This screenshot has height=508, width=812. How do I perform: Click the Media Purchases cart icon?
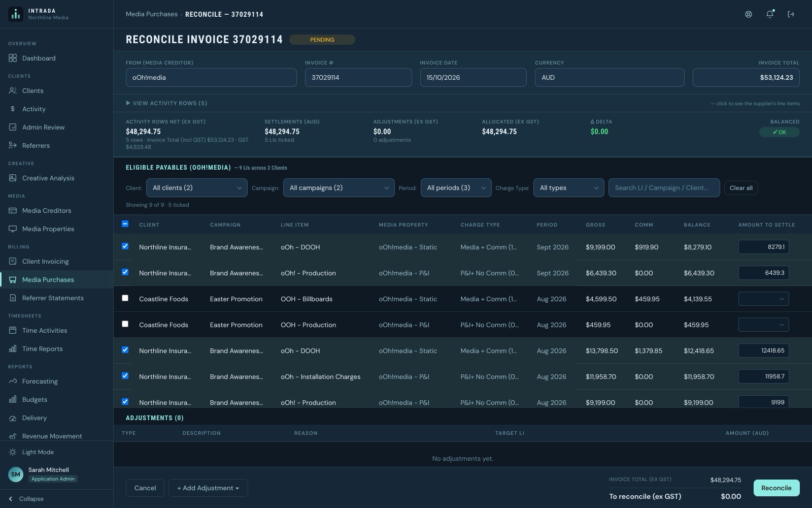tap(13, 279)
